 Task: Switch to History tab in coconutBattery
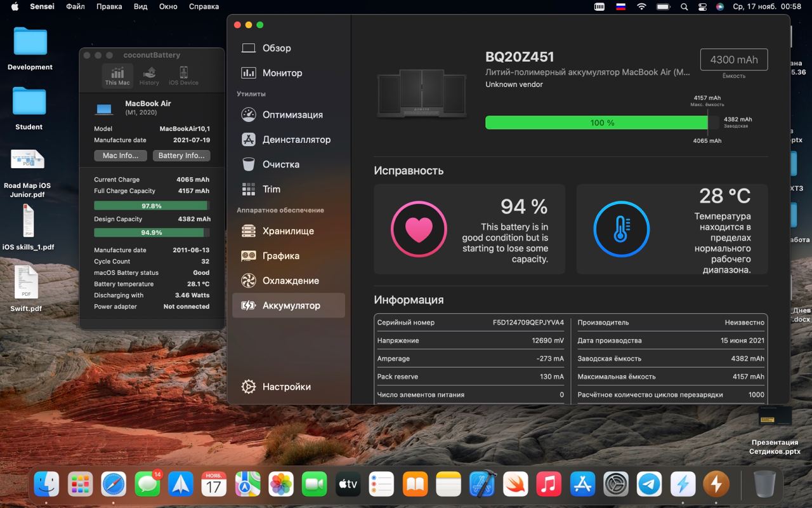[x=150, y=75]
